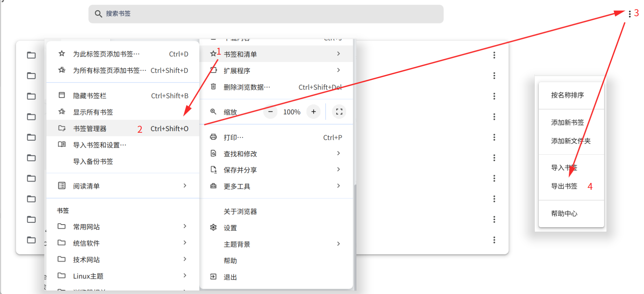Click the printer icon for 打印
644x294 pixels.
tap(214, 137)
